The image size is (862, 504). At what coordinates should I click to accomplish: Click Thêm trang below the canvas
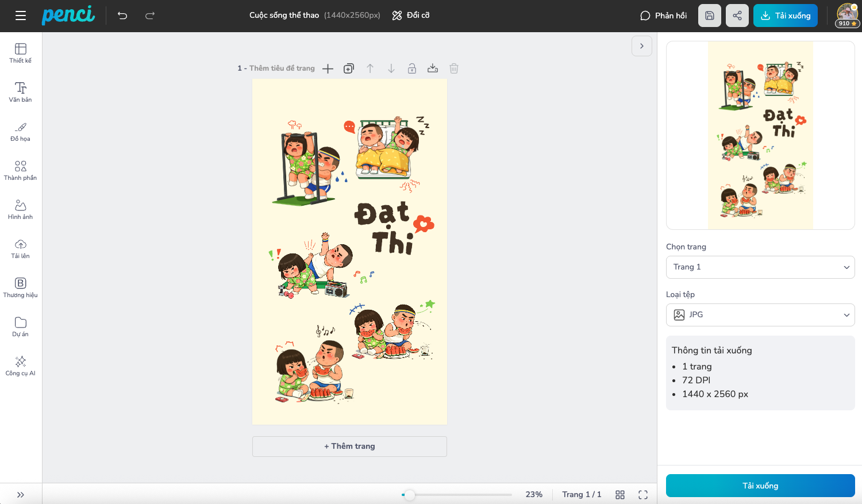tap(349, 446)
